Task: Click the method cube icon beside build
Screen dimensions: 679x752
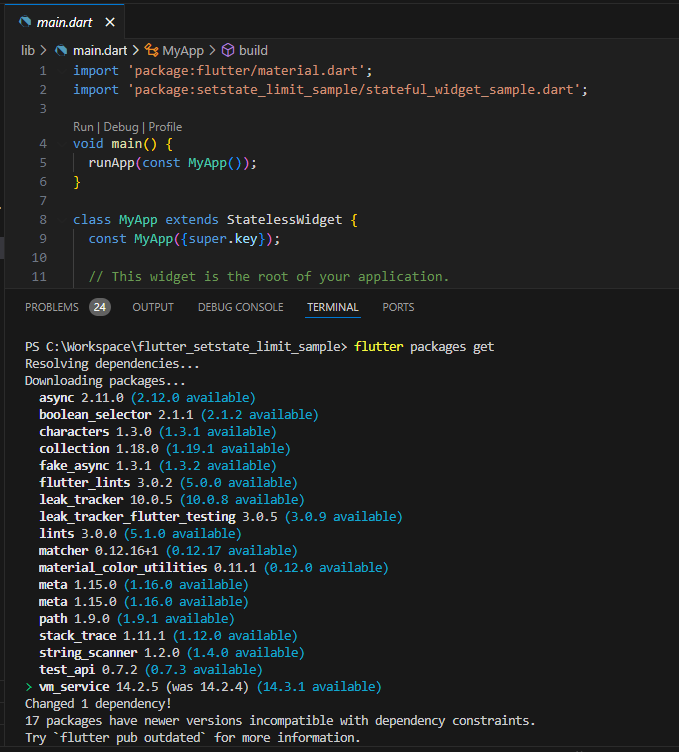Action: click(228, 50)
